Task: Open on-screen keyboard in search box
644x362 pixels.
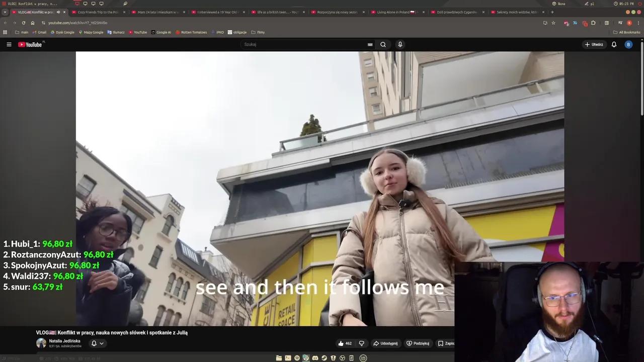Action: coord(370,44)
